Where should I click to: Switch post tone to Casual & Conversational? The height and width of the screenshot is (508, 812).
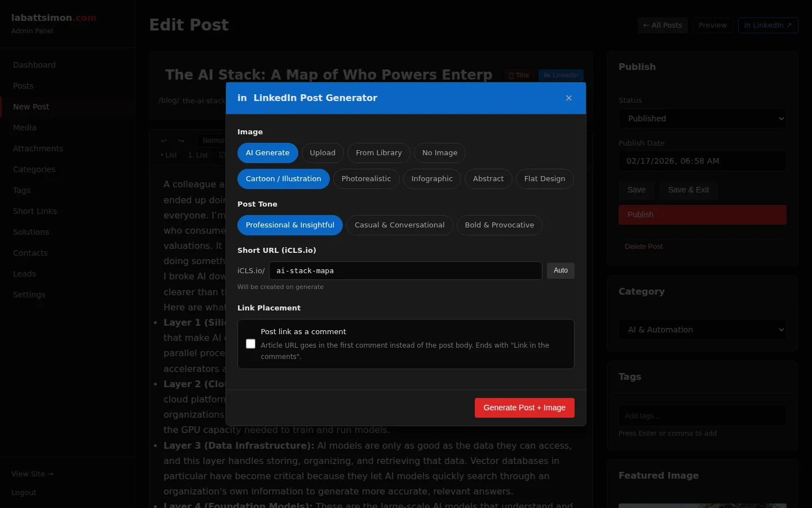point(399,225)
